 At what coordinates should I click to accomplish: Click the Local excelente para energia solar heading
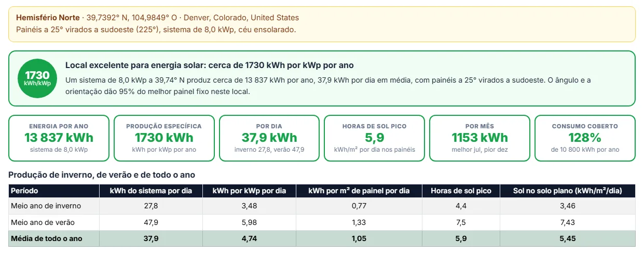210,65
